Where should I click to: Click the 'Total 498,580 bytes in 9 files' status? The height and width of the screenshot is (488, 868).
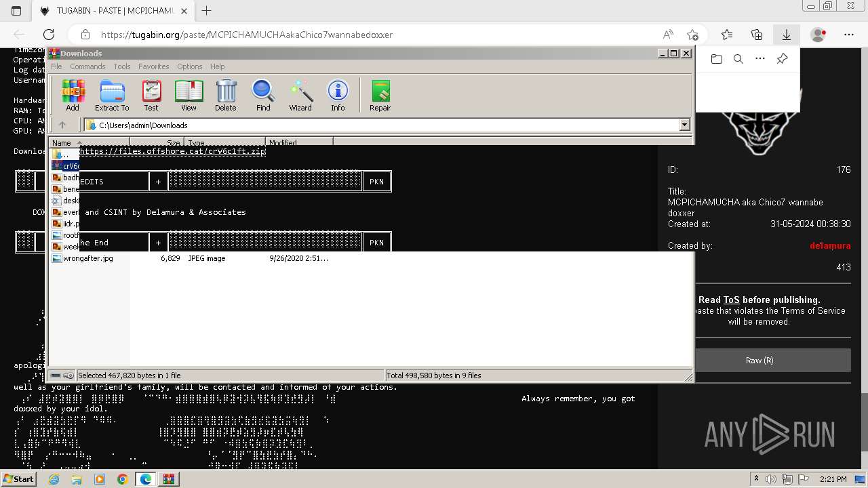tap(434, 375)
